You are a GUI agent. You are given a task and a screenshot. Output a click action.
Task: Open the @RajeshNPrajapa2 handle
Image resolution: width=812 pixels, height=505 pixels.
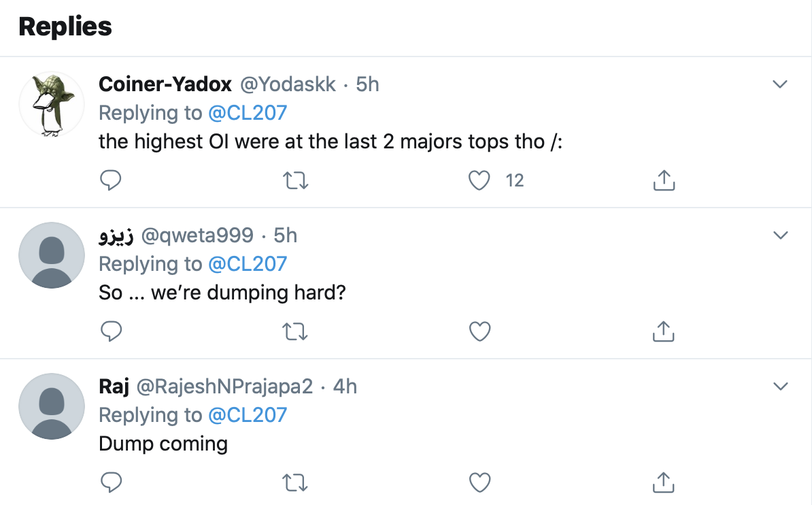click(224, 387)
